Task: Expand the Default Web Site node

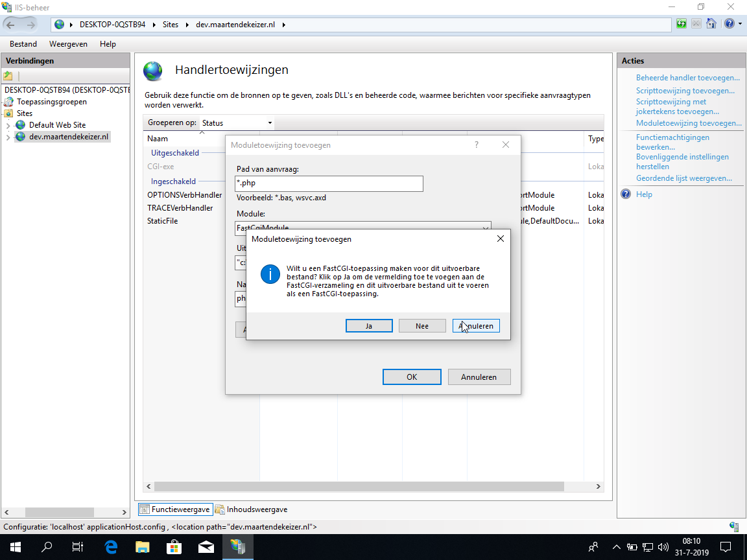Action: point(8,125)
